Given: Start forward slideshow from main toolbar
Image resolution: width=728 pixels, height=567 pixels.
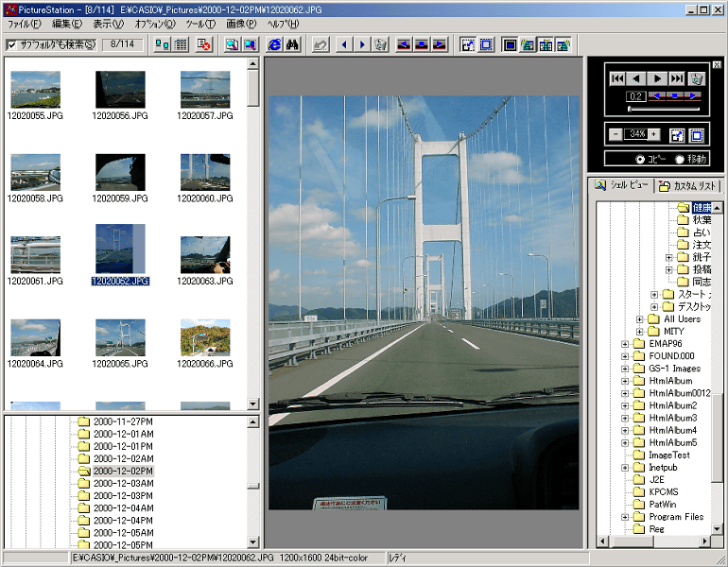Looking at the screenshot, I should pyautogui.click(x=440, y=44).
